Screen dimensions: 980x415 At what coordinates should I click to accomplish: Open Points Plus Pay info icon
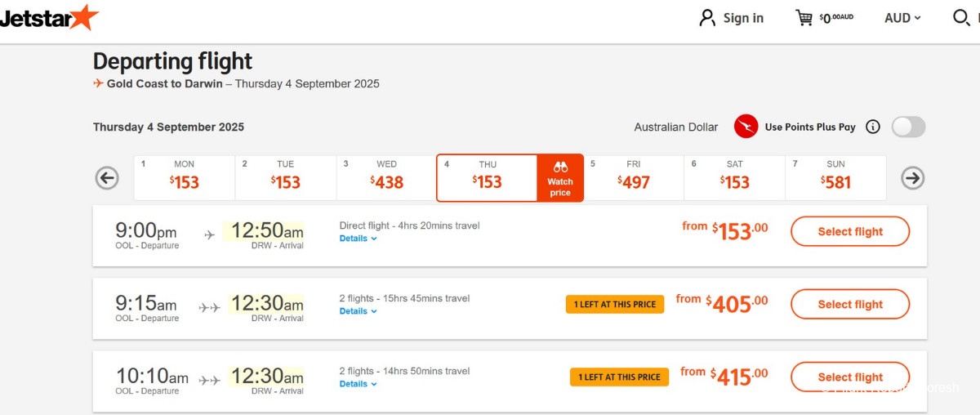click(x=872, y=127)
